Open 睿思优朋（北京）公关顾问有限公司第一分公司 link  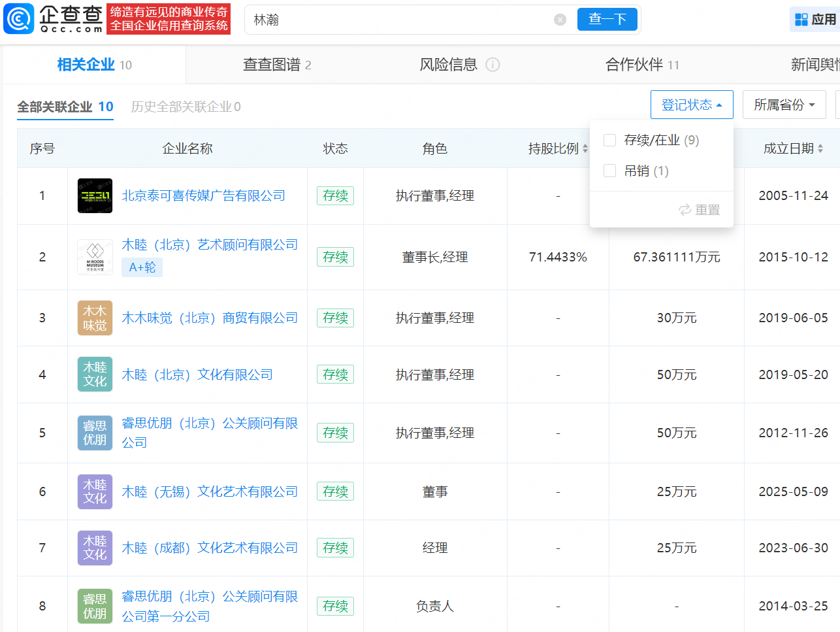210,606
